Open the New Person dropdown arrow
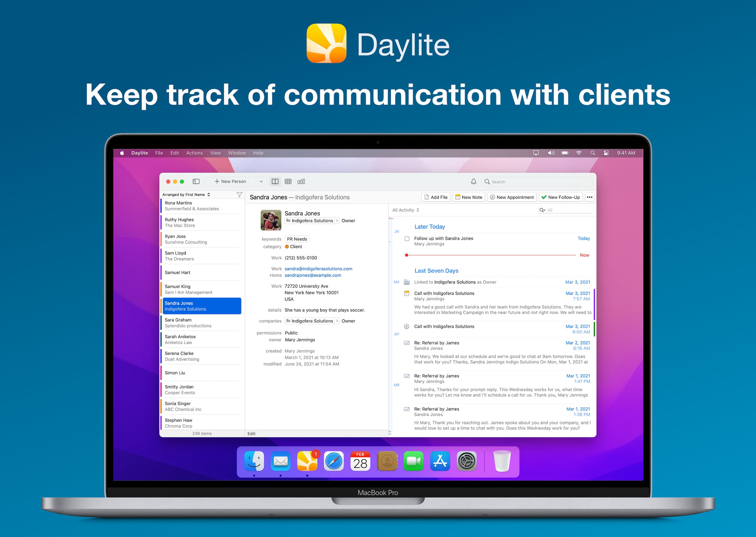Screen dimensions: 756x537 click(261, 181)
